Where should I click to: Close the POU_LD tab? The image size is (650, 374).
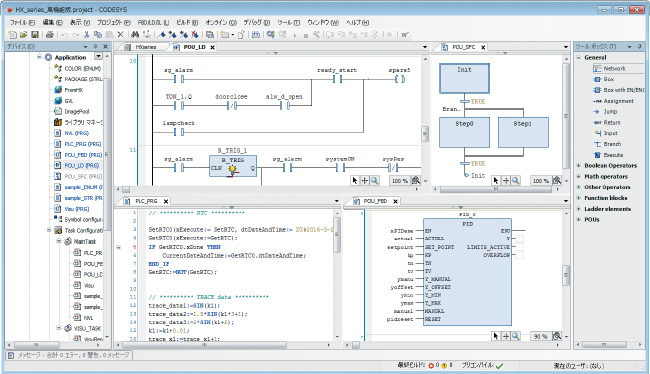[x=212, y=47]
